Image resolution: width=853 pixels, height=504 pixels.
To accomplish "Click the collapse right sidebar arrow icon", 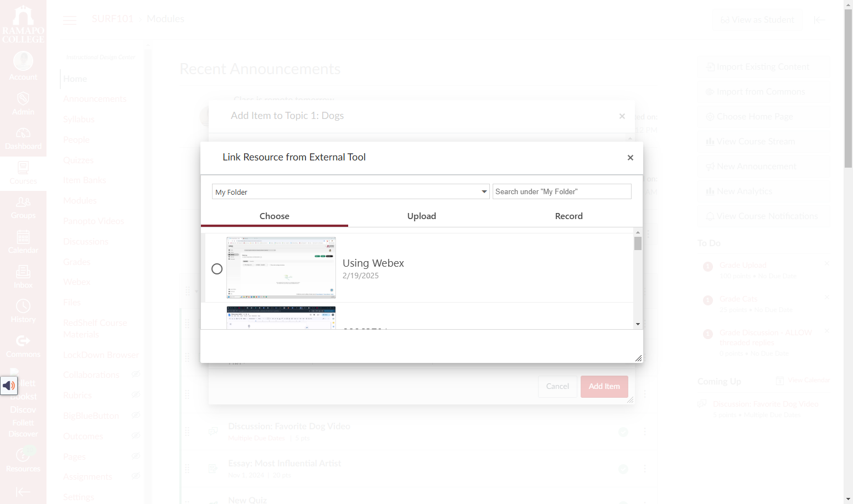I will 819,20.
